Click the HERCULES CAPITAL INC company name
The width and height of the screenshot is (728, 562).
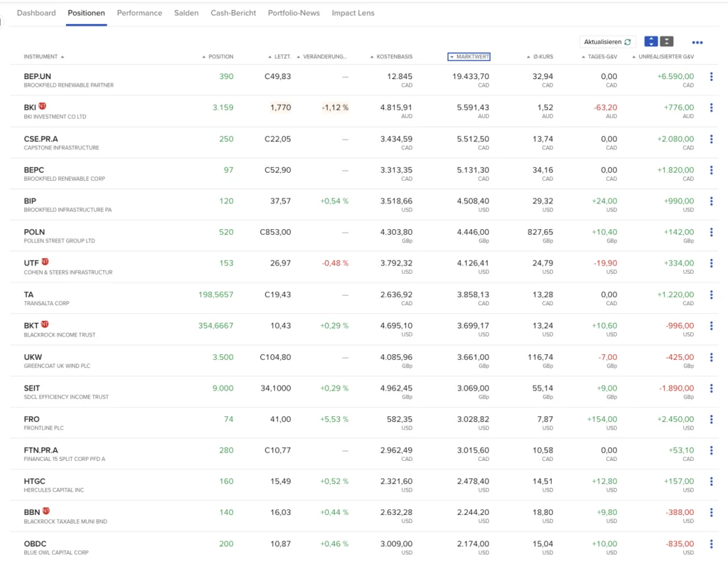54,490
